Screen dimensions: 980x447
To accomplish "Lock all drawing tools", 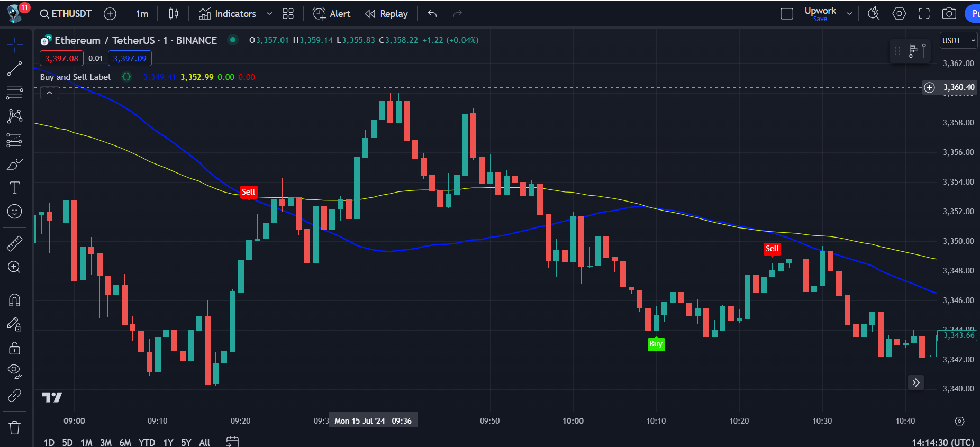I will pos(14,348).
